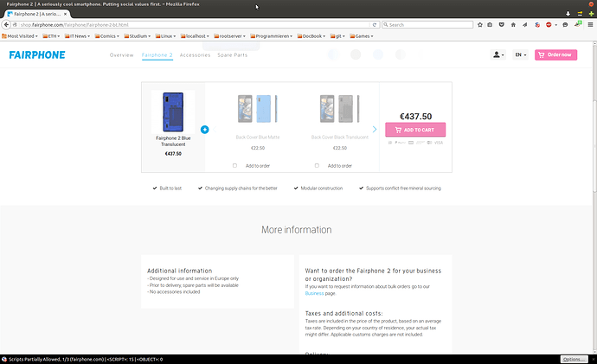This screenshot has width=597, height=364.
Task: Open the IT News bookmarks folder
Action: click(x=77, y=36)
